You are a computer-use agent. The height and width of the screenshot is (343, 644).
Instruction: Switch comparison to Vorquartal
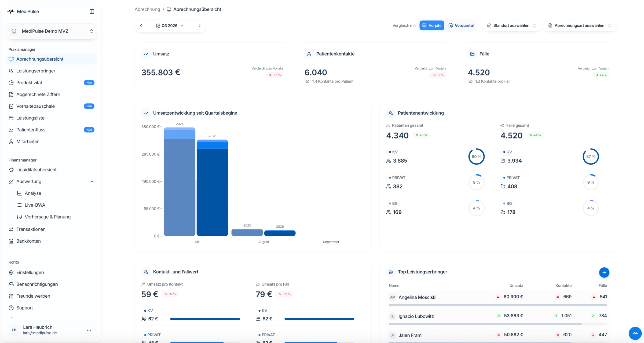click(461, 25)
